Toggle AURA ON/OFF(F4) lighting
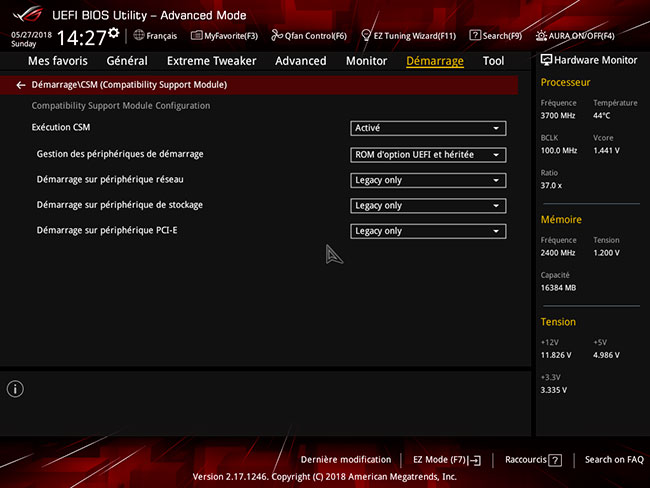The width and height of the screenshot is (650, 488). pos(543,35)
